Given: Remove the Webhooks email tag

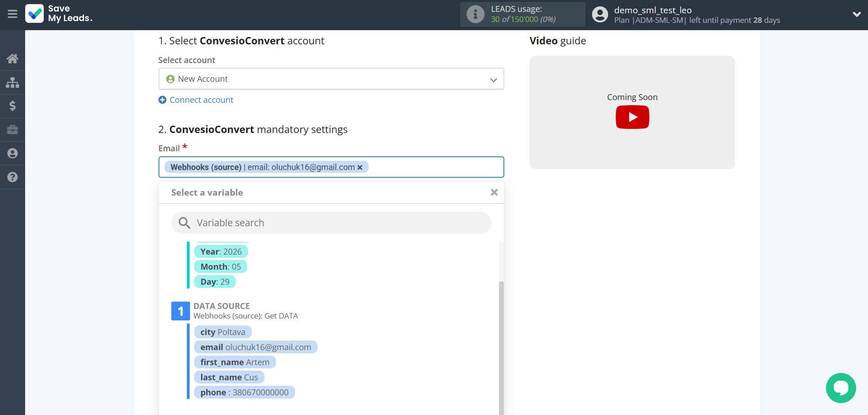Looking at the screenshot, I should coord(360,167).
